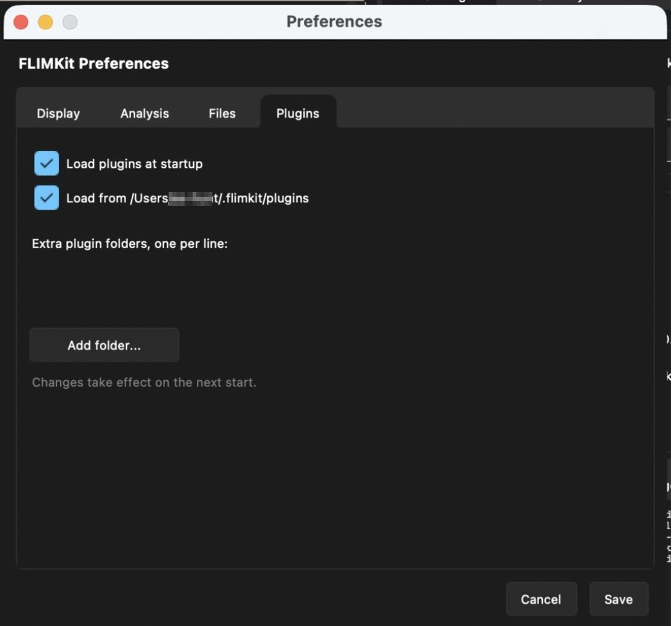This screenshot has width=672, height=626.
Task: Toggle Load from .flimkit/plugins checkbox
Action: point(47,197)
